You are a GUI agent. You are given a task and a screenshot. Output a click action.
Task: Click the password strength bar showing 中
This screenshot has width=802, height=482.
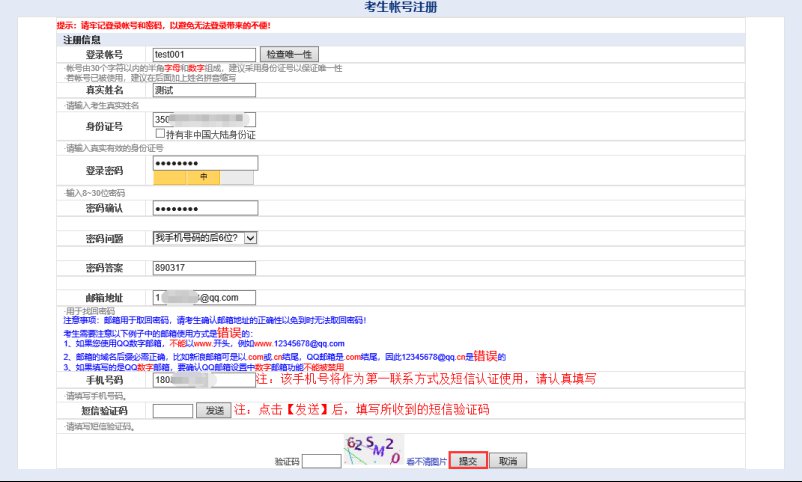coord(203,178)
